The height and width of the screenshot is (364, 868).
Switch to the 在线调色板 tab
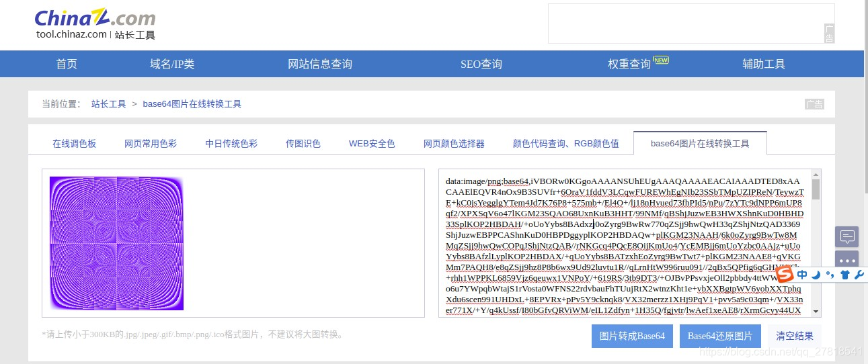click(75, 144)
